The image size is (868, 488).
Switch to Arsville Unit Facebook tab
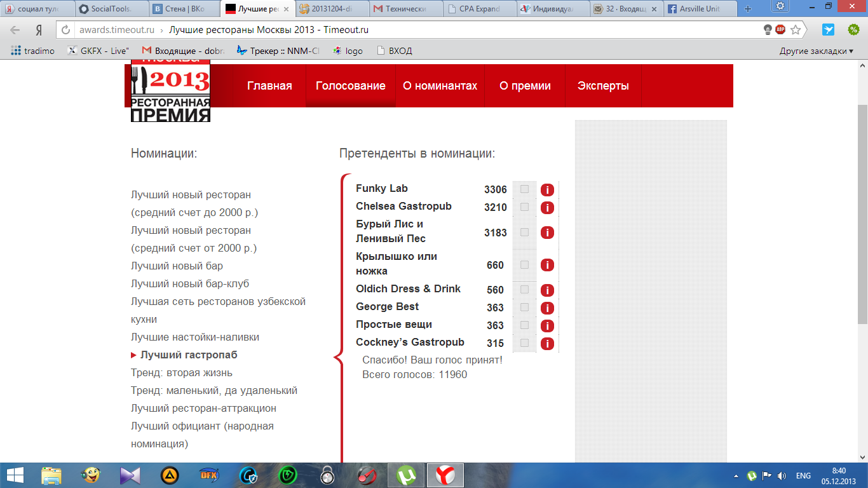pos(700,9)
